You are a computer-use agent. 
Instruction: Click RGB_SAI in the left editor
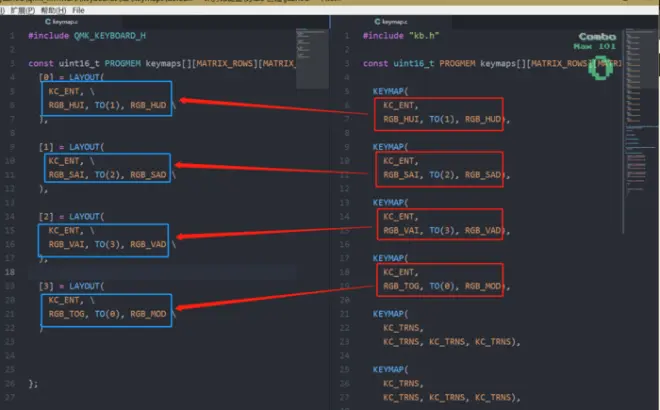coord(67,175)
